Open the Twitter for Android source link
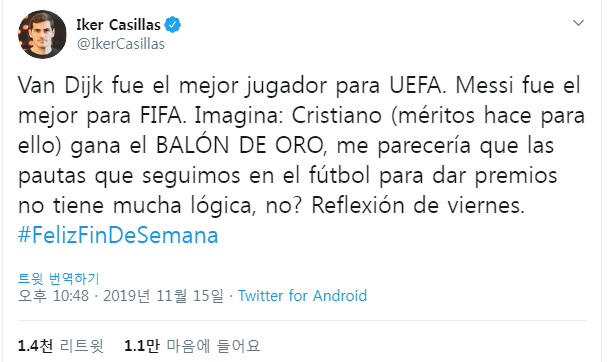 (x=302, y=296)
